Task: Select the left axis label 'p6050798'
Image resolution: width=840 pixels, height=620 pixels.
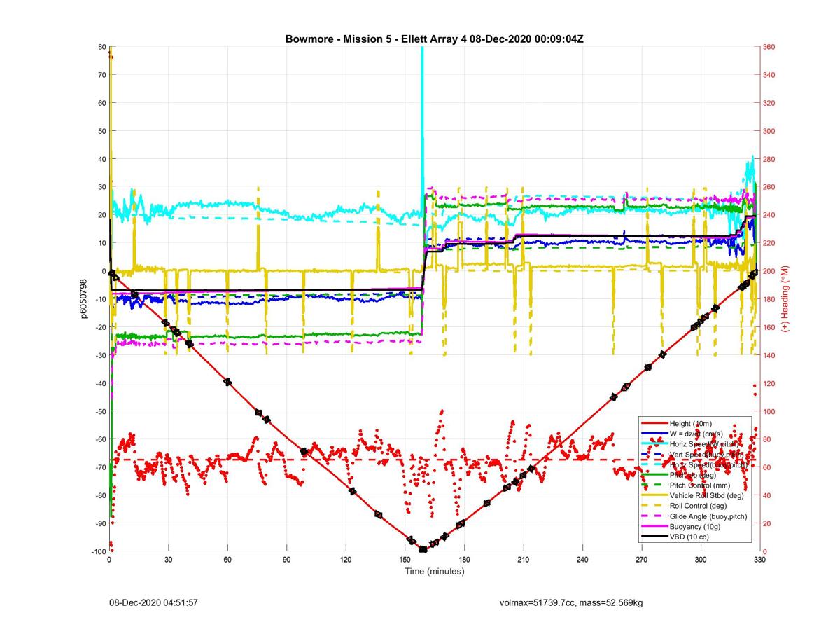Action: coord(84,299)
